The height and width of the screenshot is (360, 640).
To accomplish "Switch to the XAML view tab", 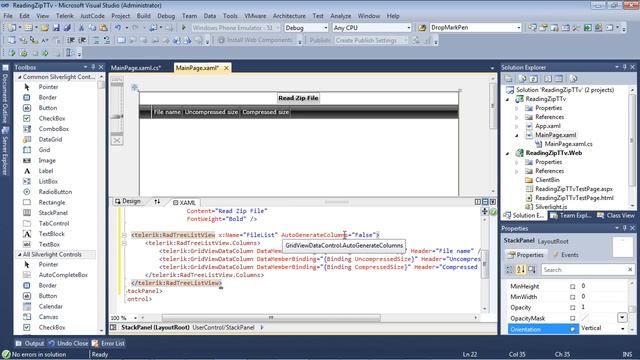I will point(184,202).
